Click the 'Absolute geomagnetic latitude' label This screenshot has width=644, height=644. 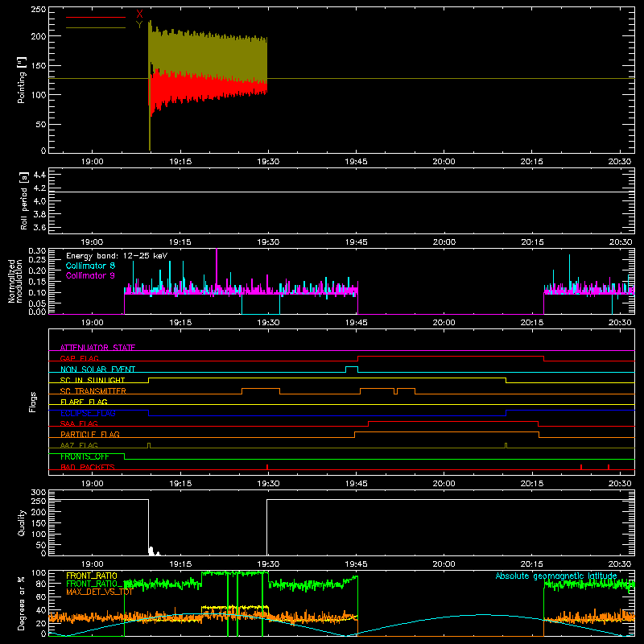[556, 576]
